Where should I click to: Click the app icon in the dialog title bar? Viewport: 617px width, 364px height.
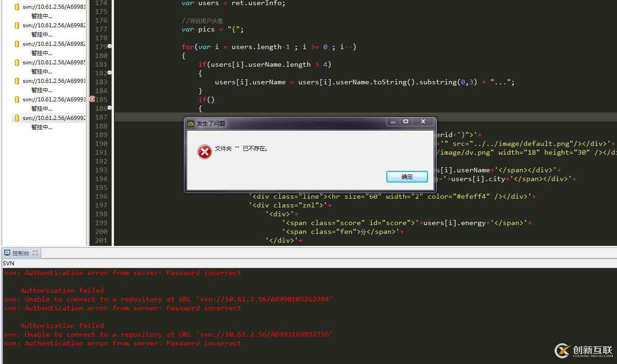191,124
